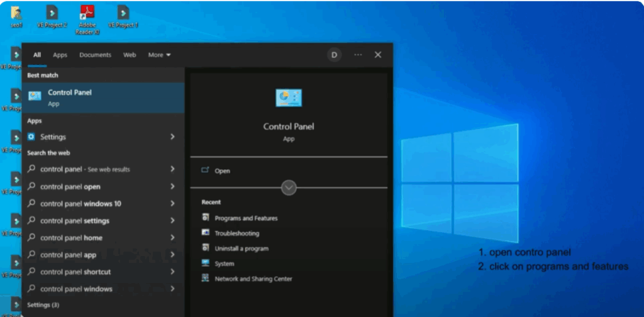Select the VE Project 1 desktop shortcut
Image resolution: width=644 pixels, height=317 pixels.
click(x=123, y=13)
